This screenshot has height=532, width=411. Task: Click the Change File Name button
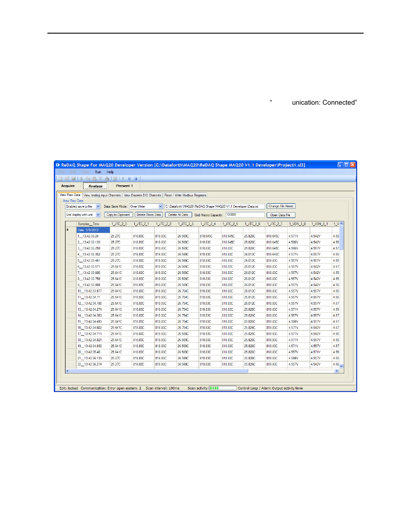coord(281,206)
